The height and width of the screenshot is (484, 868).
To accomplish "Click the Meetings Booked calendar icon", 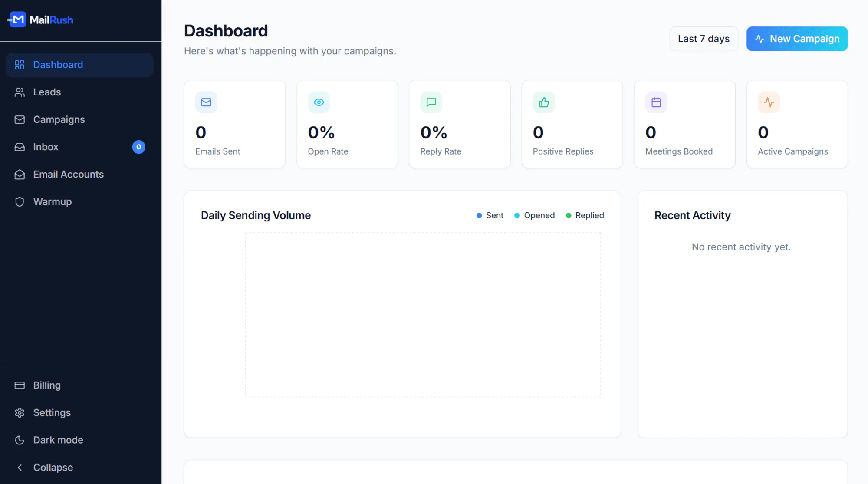I will (x=656, y=102).
